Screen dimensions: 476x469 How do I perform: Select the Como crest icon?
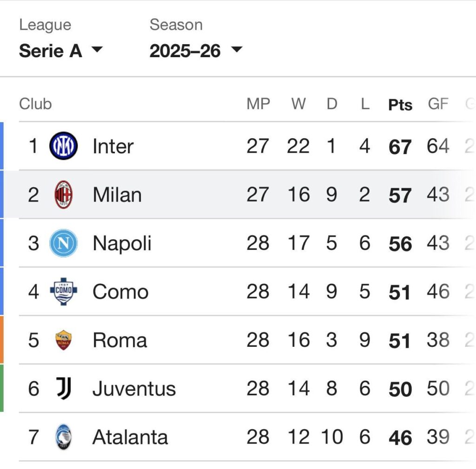pyautogui.click(x=64, y=291)
